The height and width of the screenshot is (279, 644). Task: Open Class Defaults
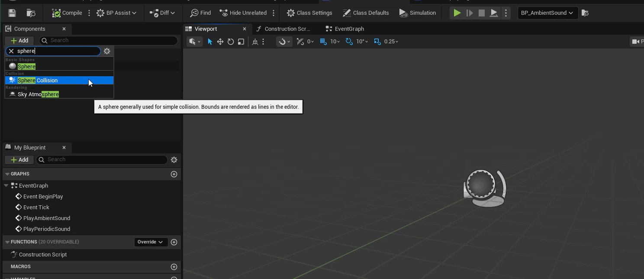point(366,13)
